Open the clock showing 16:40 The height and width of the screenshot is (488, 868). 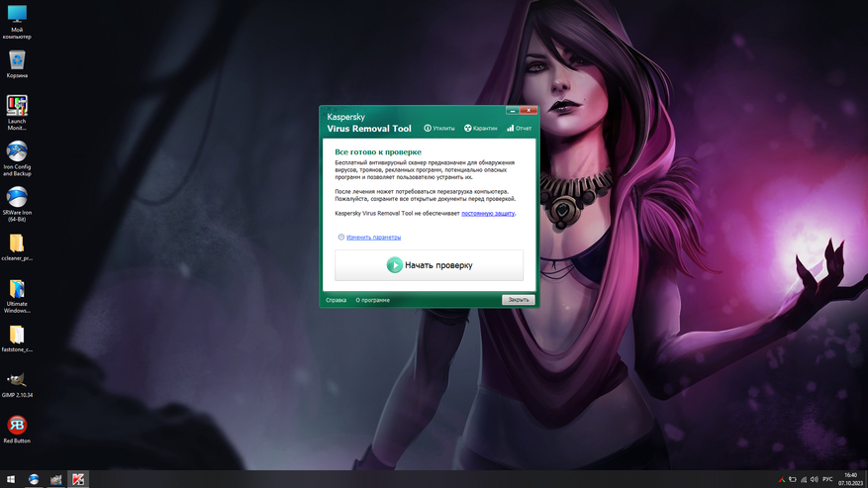[850, 479]
